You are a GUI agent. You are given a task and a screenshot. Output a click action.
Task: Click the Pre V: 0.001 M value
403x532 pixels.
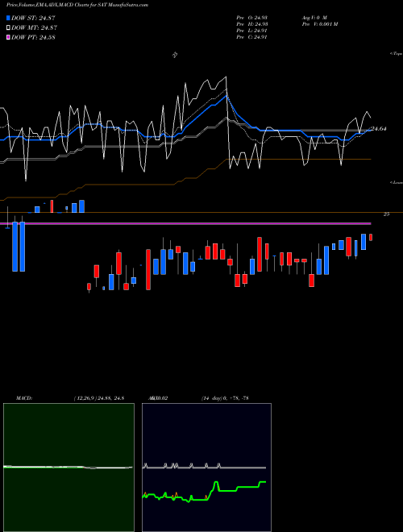tap(319, 24)
